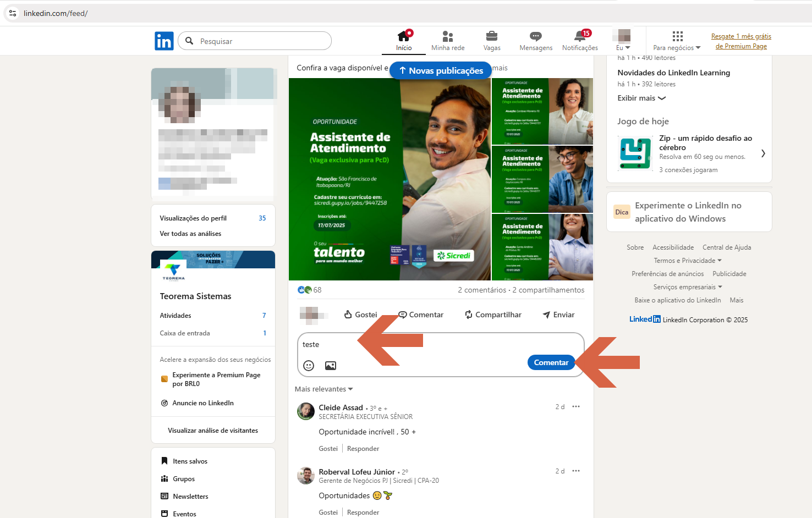Open the Central de Ajuda link
This screenshot has height=518, width=812.
pos(727,247)
